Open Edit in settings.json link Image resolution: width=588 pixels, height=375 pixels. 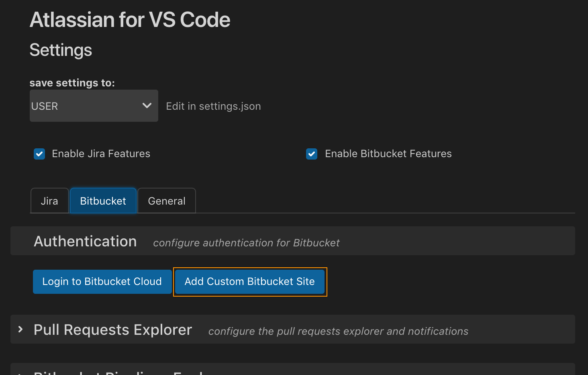coord(213,106)
